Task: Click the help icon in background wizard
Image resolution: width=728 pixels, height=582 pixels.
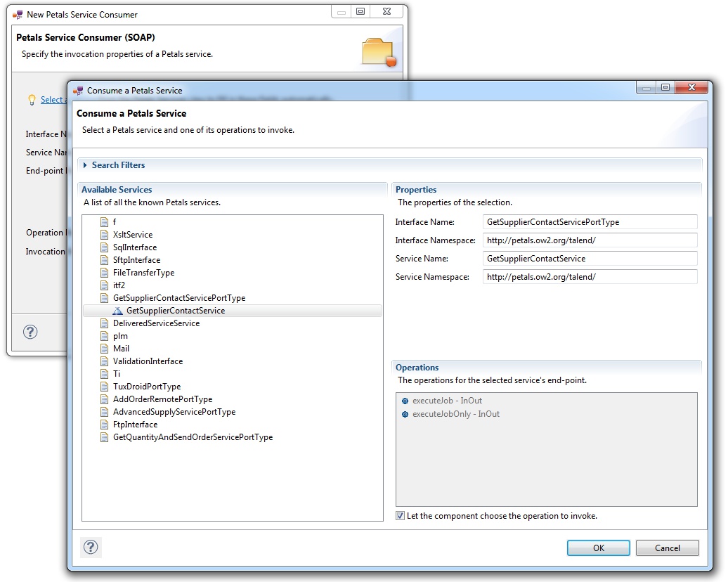Action: coord(30,332)
